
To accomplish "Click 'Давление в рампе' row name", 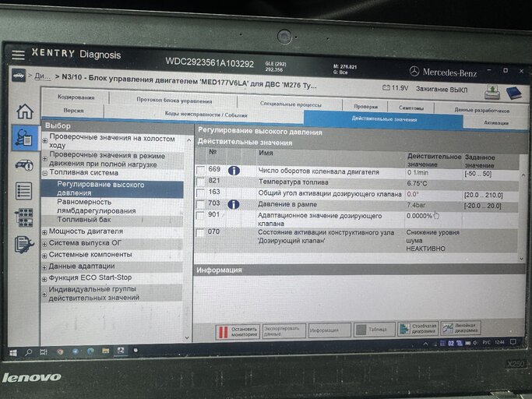I will click(287, 204).
